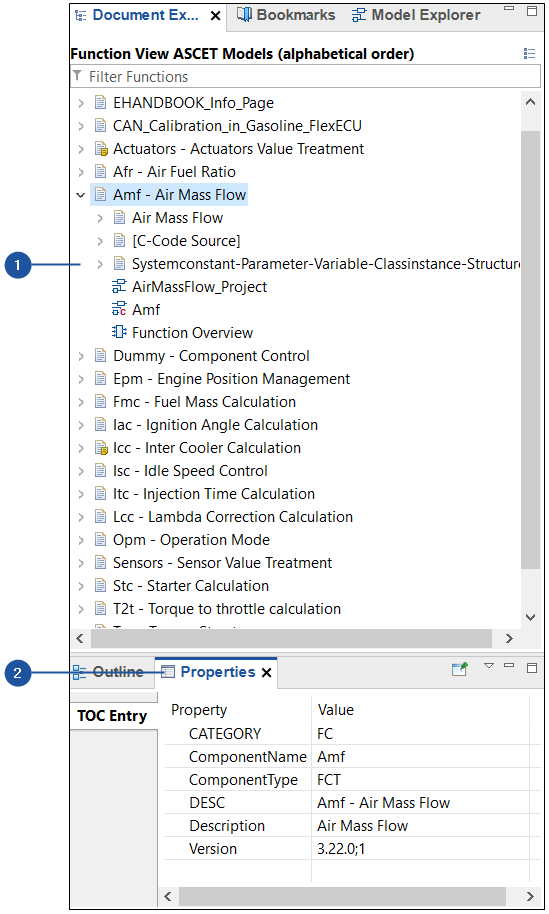This screenshot has width=549, height=914.
Task: Click tree horizontal scrollbar left arrow
Action: tap(80, 639)
